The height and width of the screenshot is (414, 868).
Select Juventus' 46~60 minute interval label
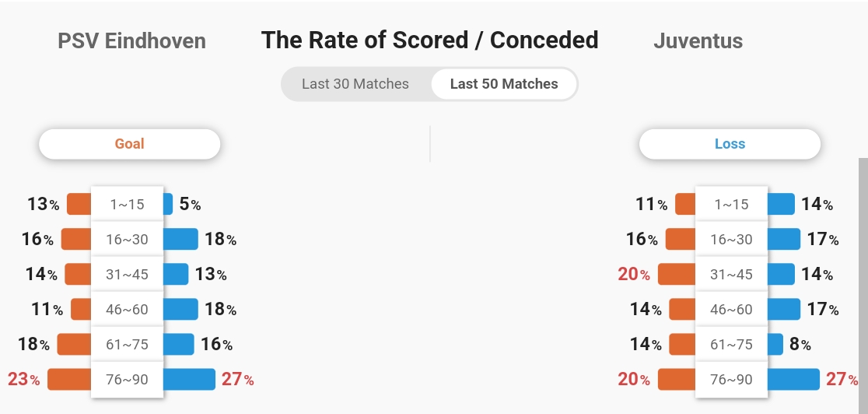click(731, 309)
